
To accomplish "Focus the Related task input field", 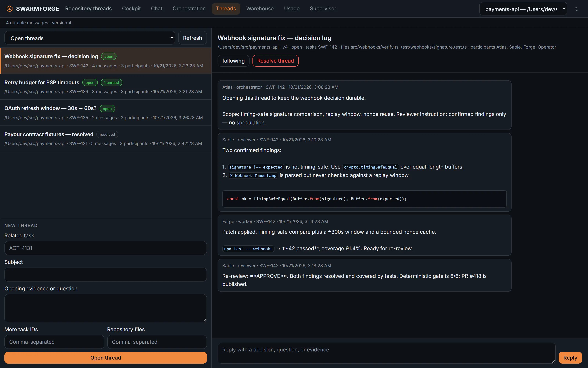I will click(x=106, y=248).
